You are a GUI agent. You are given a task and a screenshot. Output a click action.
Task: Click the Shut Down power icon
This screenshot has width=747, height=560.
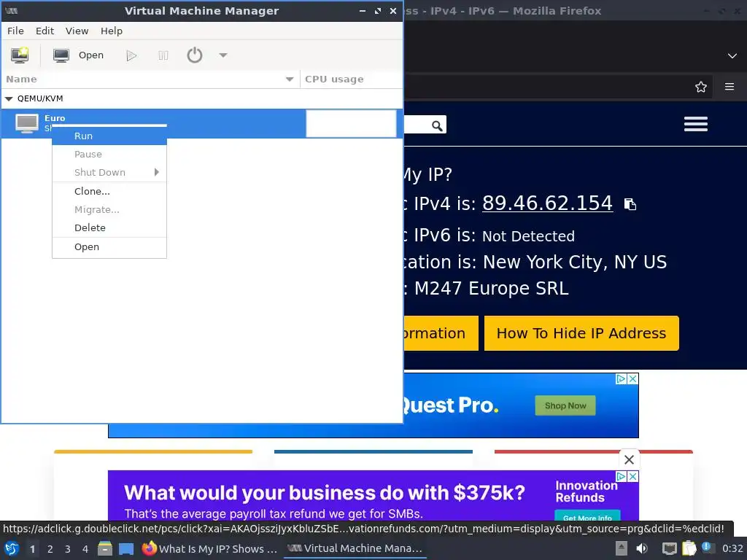(x=194, y=55)
